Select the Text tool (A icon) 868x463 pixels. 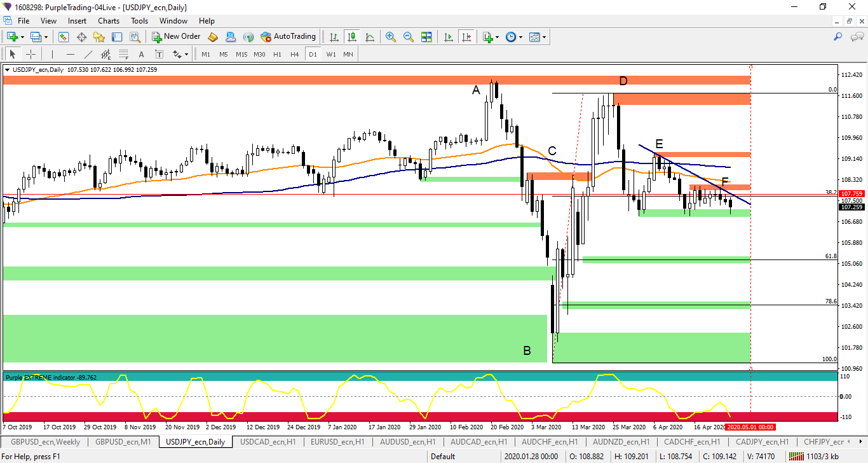coord(141,54)
